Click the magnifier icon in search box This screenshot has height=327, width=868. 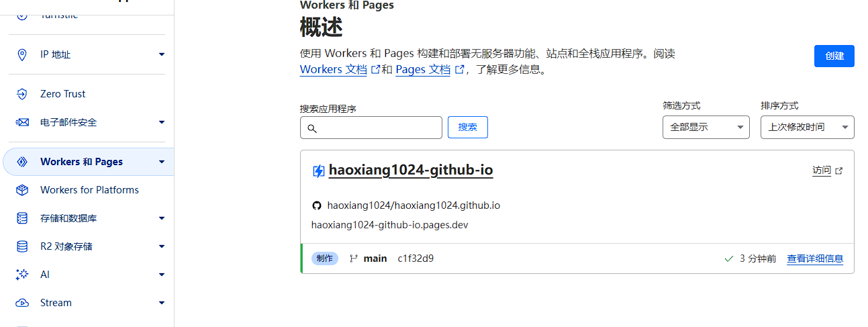click(312, 128)
